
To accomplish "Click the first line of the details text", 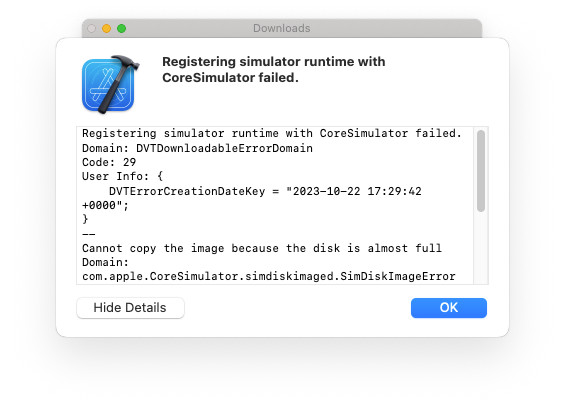I will (x=271, y=133).
